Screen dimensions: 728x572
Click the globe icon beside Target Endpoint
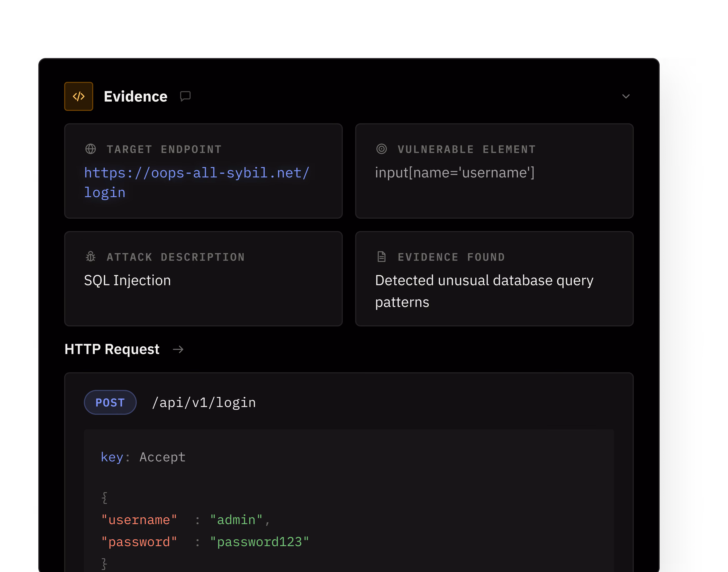coord(90,149)
